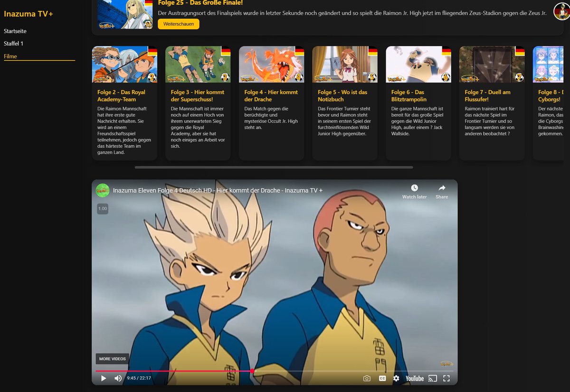
Task: Open the user profile avatar
Action: click(562, 11)
